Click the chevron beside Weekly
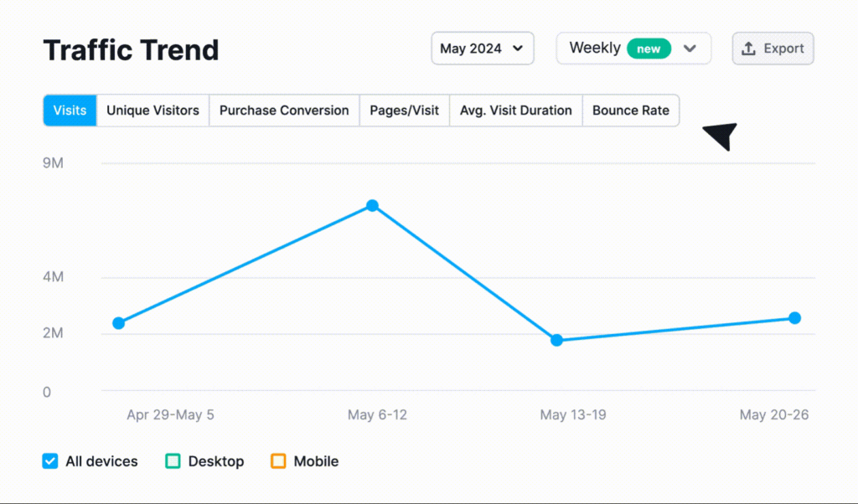This screenshot has width=858, height=504. pyautogui.click(x=690, y=49)
